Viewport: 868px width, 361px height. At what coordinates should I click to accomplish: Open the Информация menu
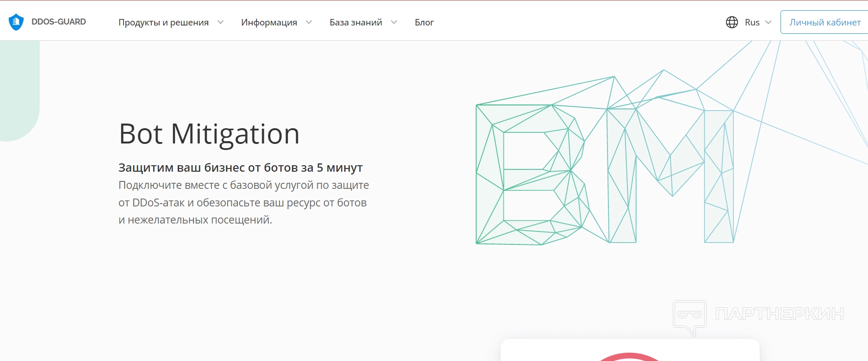coord(269,22)
